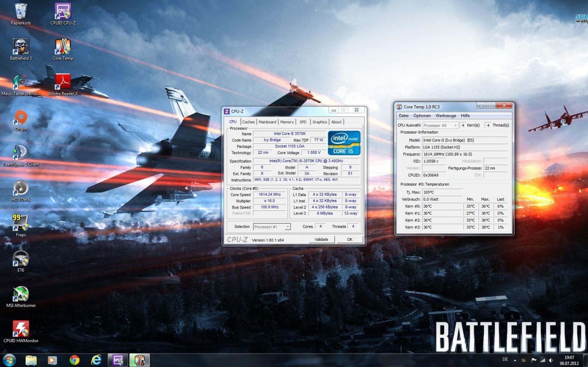Open Optionen menu in Core Temp
The width and height of the screenshot is (588, 367).
point(422,116)
